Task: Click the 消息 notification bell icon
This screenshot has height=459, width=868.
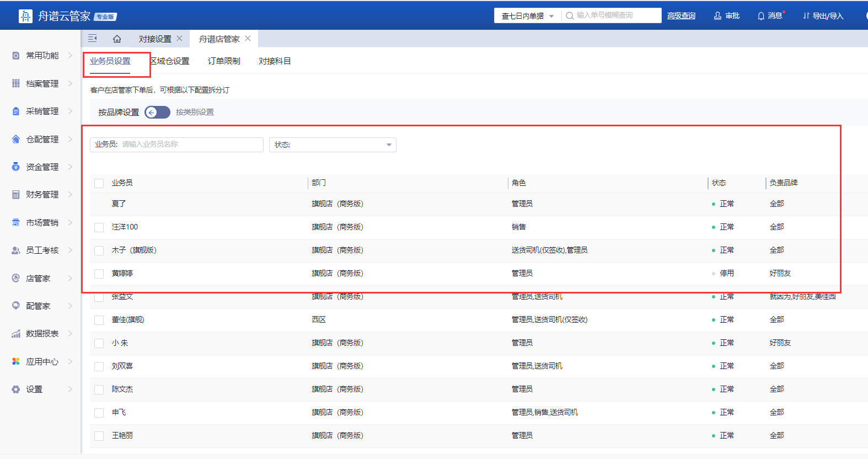Action: [x=761, y=16]
